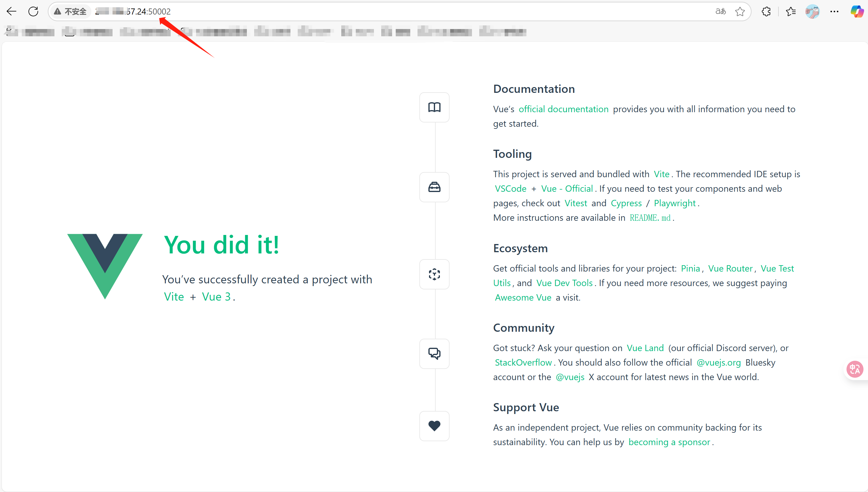868x492 pixels.
Task: Open the browser settings ellipsis menu
Action: [x=834, y=11]
